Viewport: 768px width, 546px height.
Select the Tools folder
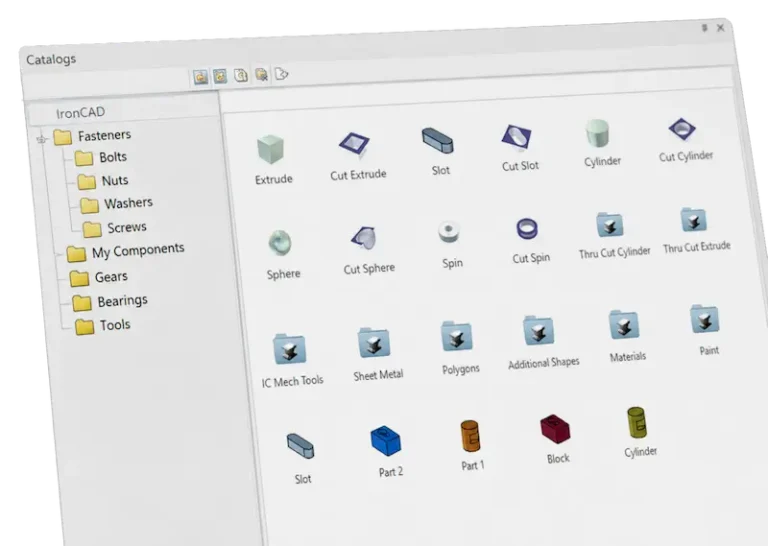click(103, 326)
